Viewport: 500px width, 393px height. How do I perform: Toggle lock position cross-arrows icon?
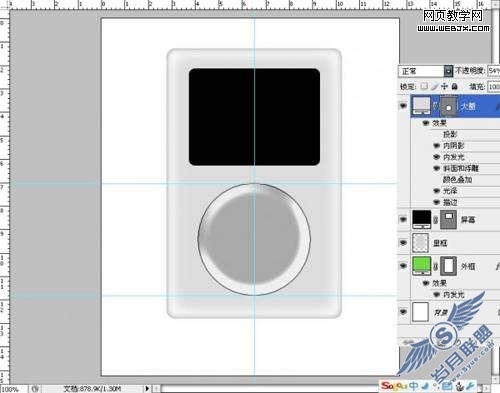[x=444, y=86]
